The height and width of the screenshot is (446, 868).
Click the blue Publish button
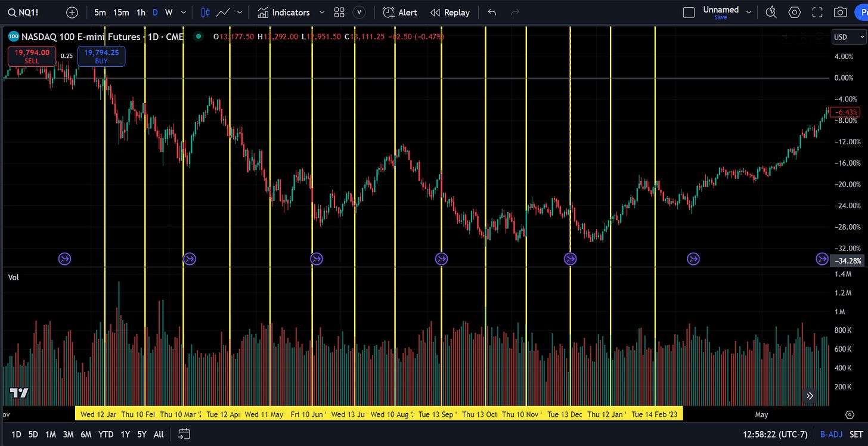pos(861,12)
